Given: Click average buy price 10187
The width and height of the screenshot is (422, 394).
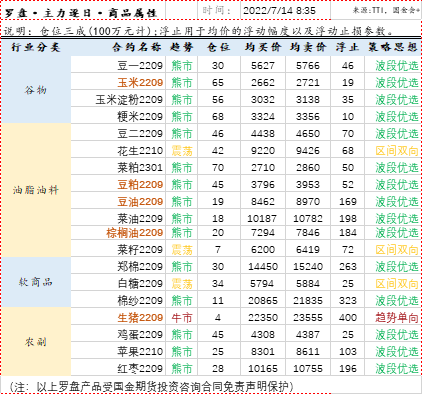Looking at the screenshot, I should click(262, 219).
